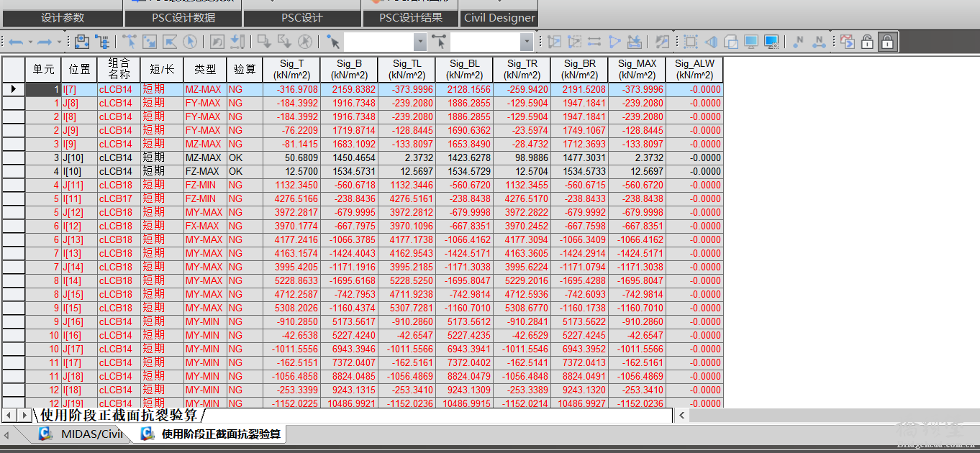Click the Activate All triangle icon

tap(614, 42)
